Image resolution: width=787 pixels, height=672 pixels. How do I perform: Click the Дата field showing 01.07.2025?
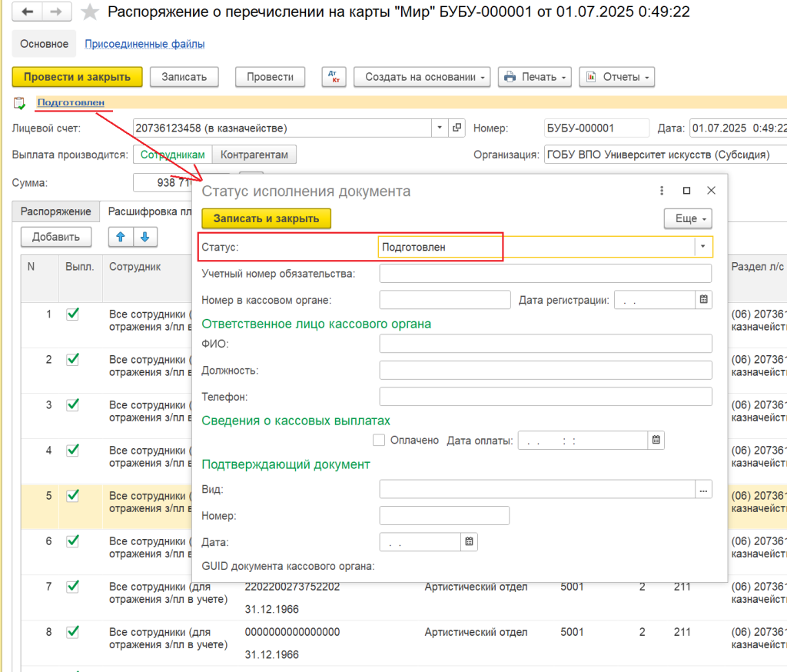[x=739, y=128]
